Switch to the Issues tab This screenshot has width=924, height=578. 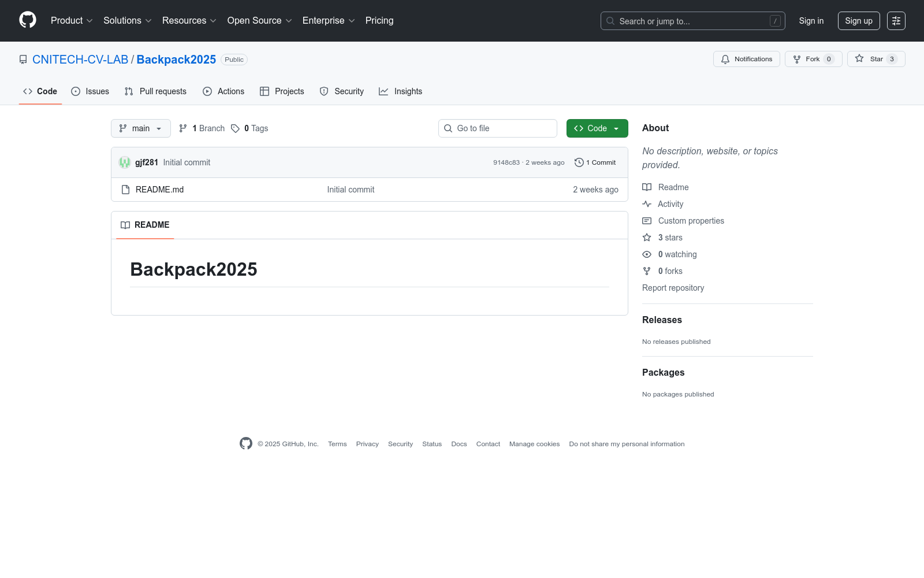pyautogui.click(x=90, y=91)
